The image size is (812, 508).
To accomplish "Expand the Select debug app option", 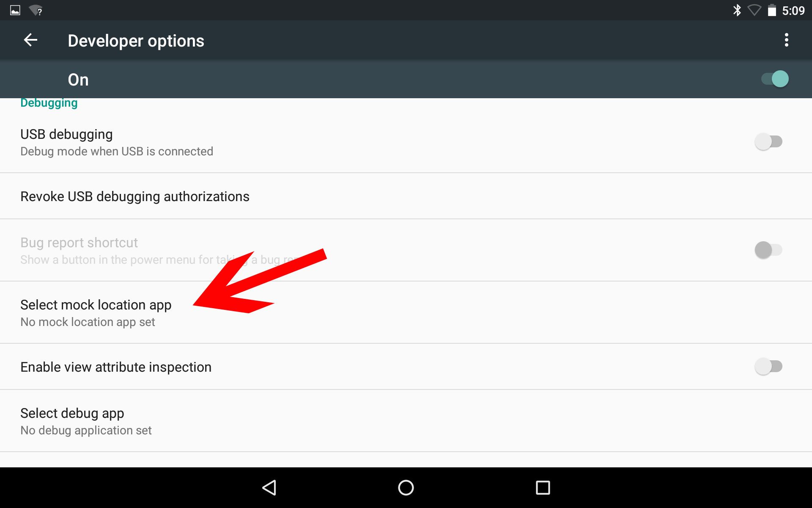I will coord(406,421).
